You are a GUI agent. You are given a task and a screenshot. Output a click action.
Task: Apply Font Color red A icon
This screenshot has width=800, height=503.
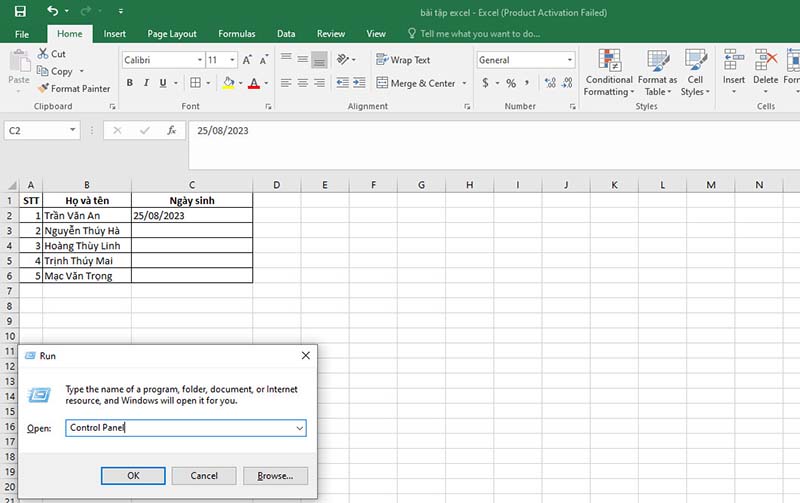pyautogui.click(x=254, y=83)
